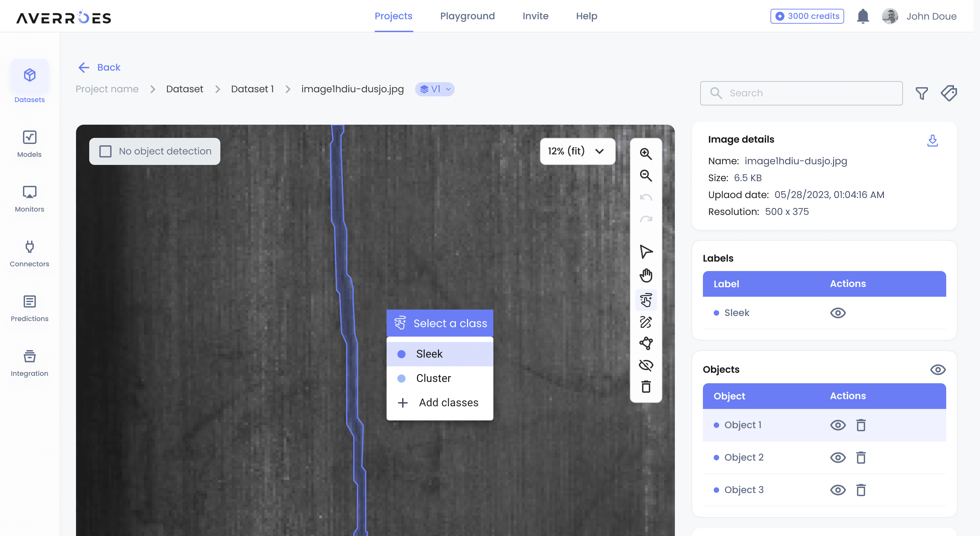Select the pointer arrow tool
980x536 pixels.
(x=645, y=251)
